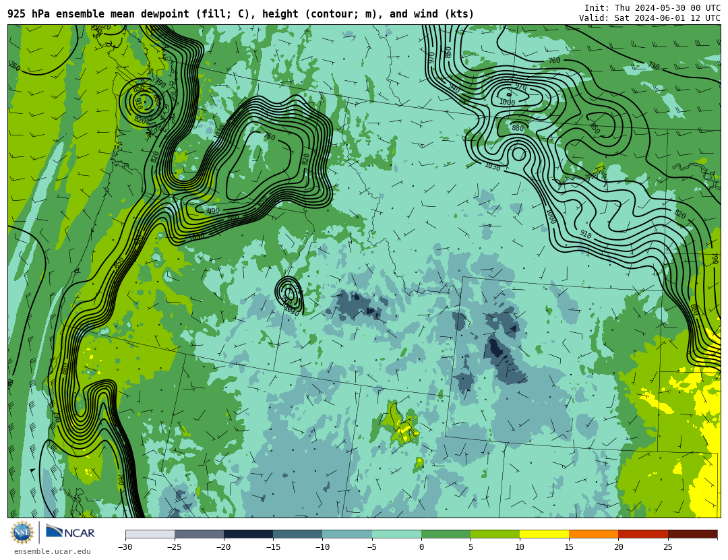Screen dimensions: 728x560
Task: Click the -10 to -5 color swatch
Action: tap(347, 534)
